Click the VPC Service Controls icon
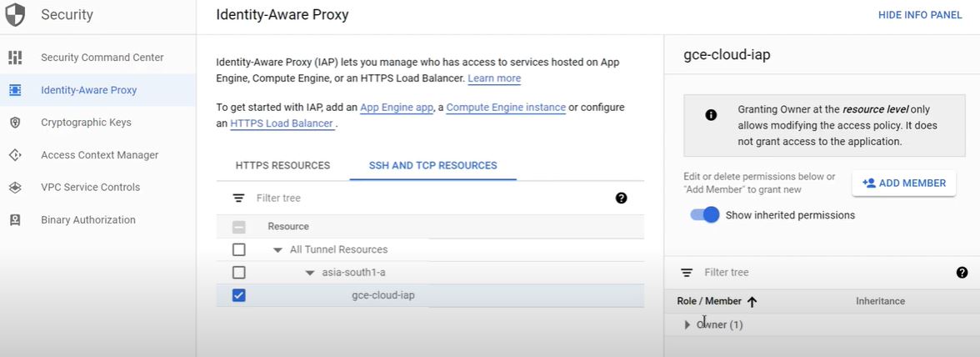The image size is (980, 357). pos(15,188)
